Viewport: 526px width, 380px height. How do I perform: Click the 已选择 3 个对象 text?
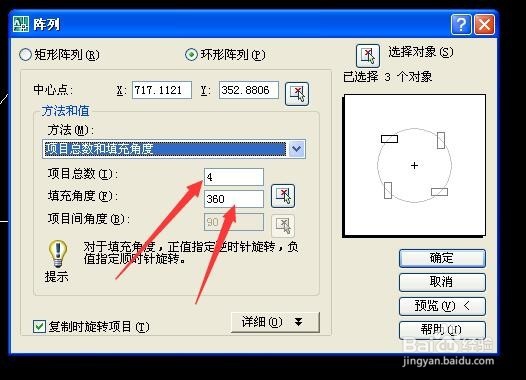[x=387, y=77]
